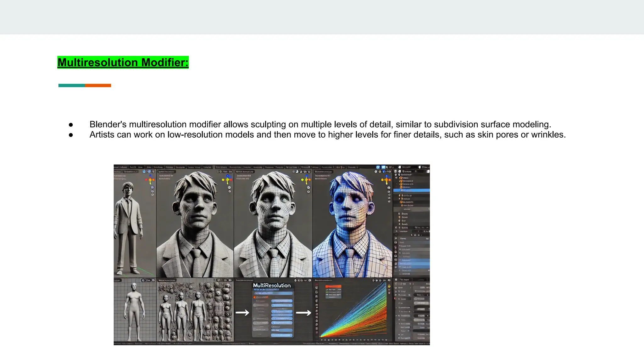The width and height of the screenshot is (644, 362).
Task: Click the "MultiResolution" panel title in the image
Action: pos(272,285)
